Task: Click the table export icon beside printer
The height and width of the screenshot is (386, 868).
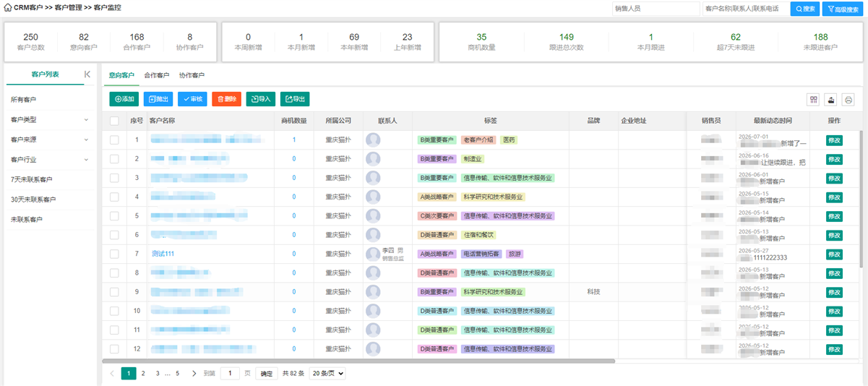Action: click(x=831, y=100)
